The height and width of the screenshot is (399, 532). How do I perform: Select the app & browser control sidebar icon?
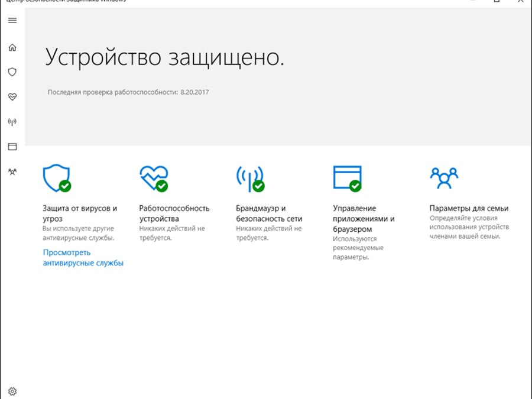point(12,146)
